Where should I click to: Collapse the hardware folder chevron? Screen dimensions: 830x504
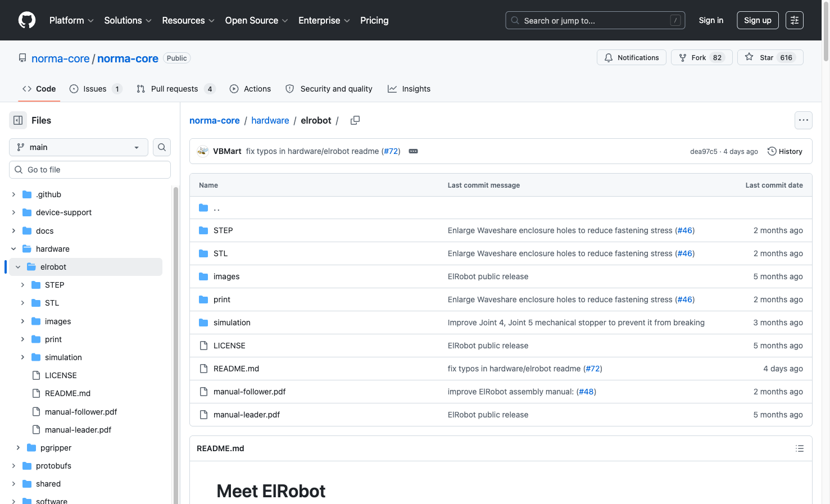pyautogui.click(x=13, y=249)
